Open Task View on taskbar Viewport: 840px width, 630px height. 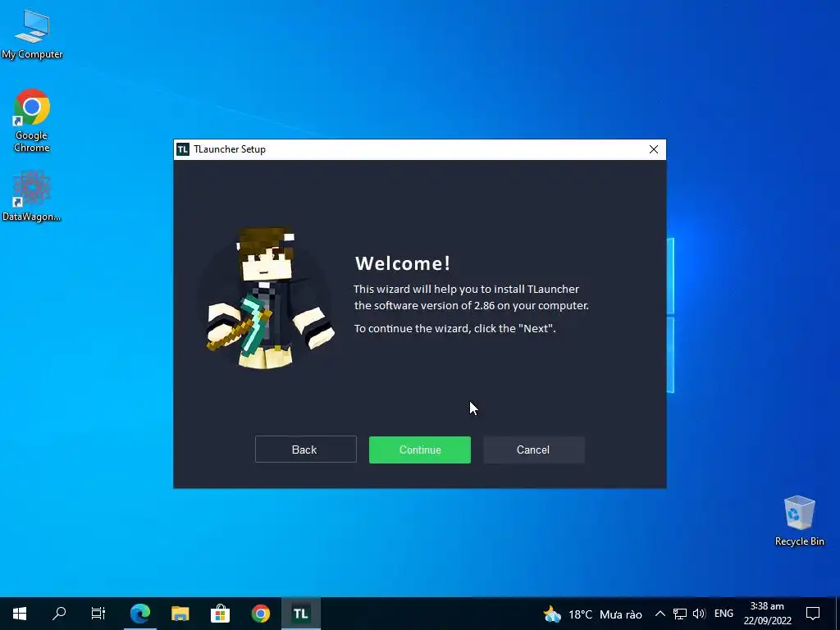(98, 614)
